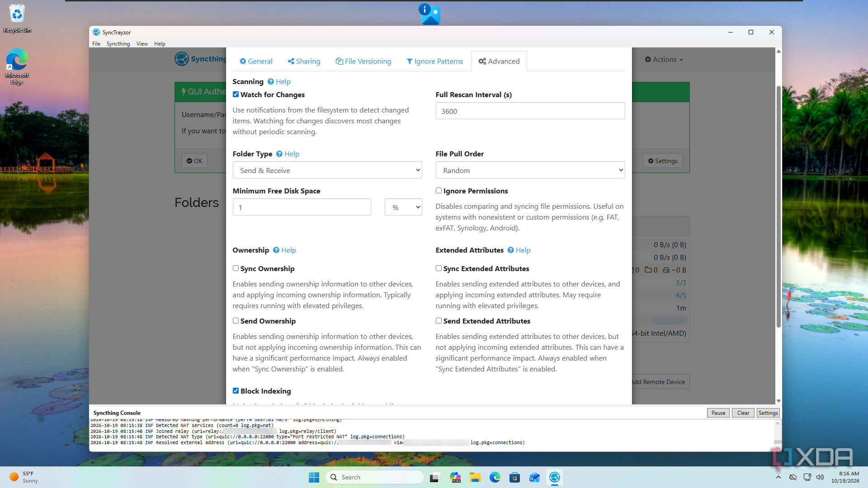Open Microsoft Edge desktop shortcut
This screenshot has height=488, width=868.
click(x=17, y=66)
